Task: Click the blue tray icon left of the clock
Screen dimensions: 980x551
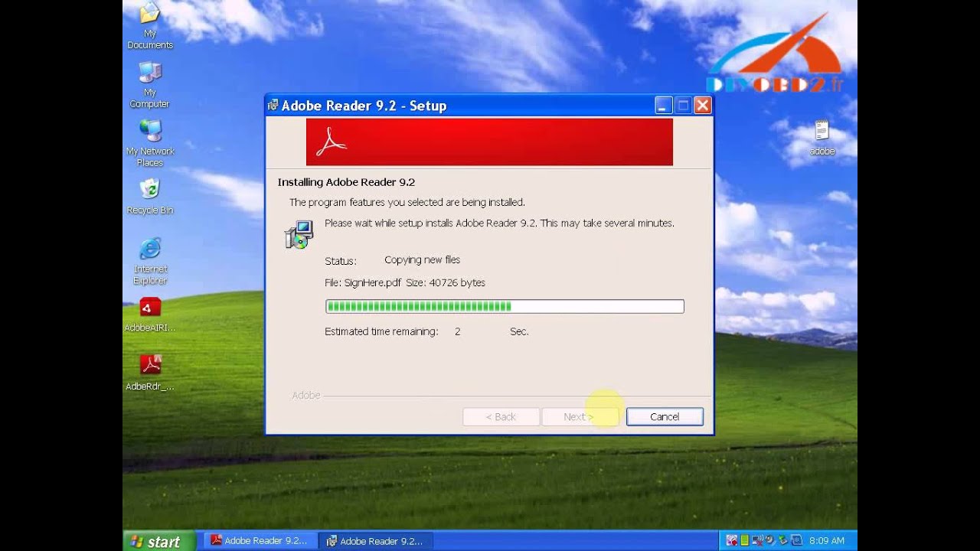Action: click(x=796, y=540)
